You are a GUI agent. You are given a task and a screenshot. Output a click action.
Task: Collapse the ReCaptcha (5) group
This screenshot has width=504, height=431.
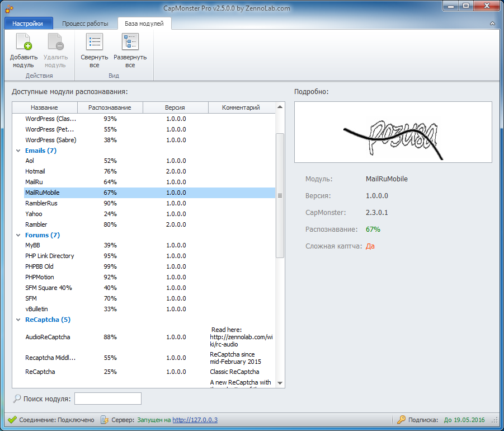(18, 320)
